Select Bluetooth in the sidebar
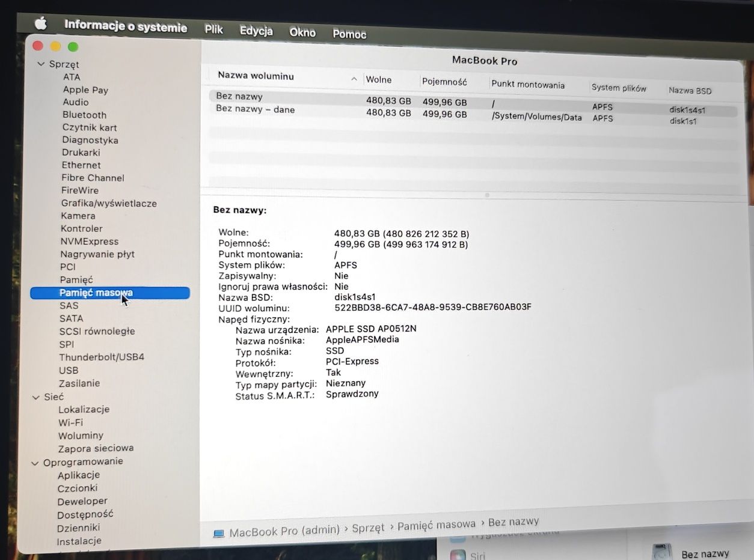 (x=84, y=115)
